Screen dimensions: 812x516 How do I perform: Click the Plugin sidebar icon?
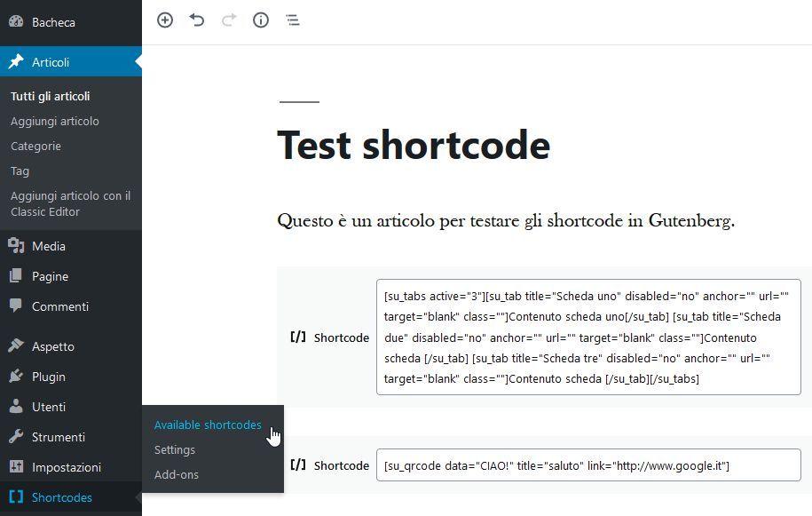[x=16, y=377]
